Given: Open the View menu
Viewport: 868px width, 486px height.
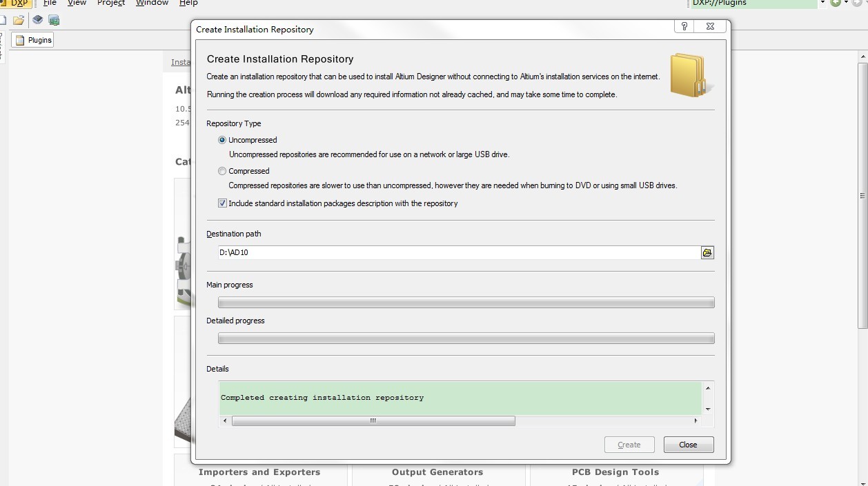Looking at the screenshot, I should [x=77, y=3].
